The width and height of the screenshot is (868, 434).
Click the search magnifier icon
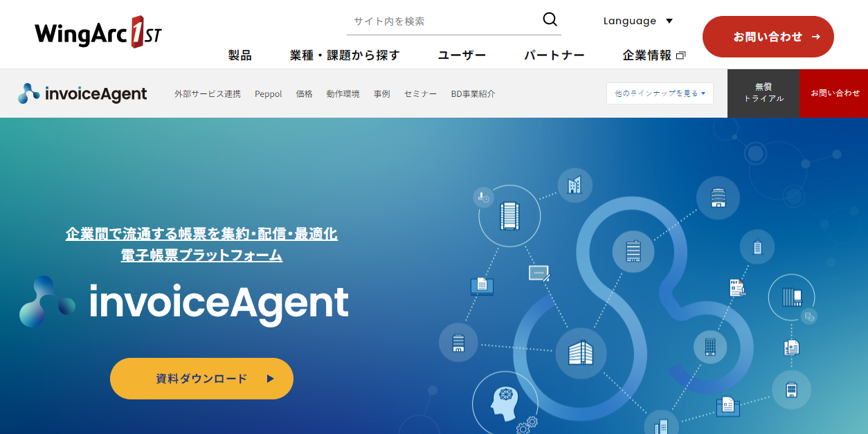pyautogui.click(x=550, y=19)
